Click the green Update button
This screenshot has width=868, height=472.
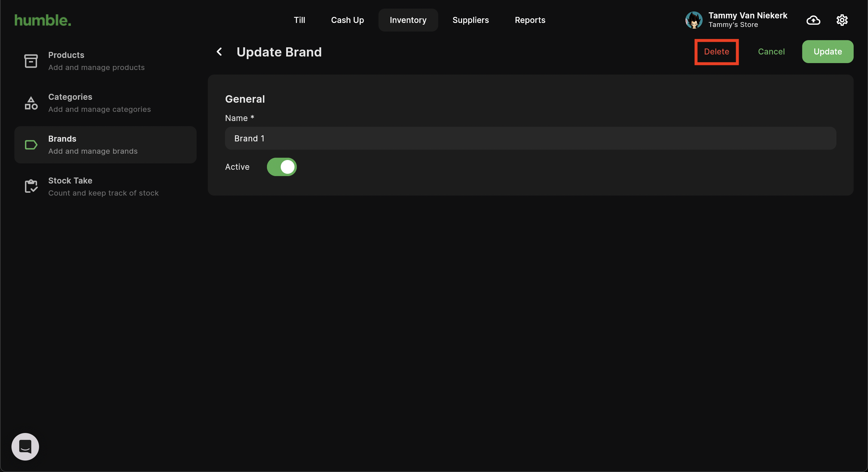pyautogui.click(x=828, y=52)
